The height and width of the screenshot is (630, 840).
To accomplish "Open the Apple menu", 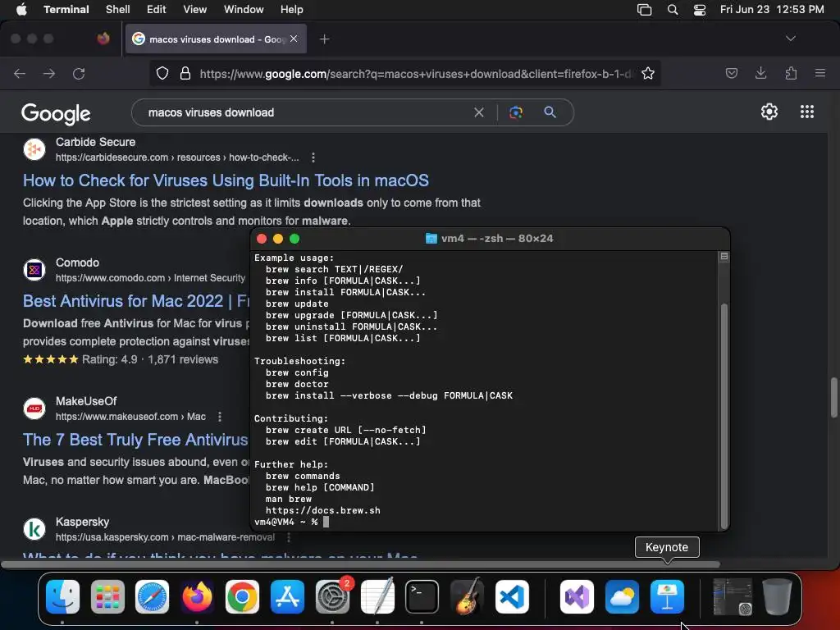I will coord(21,10).
